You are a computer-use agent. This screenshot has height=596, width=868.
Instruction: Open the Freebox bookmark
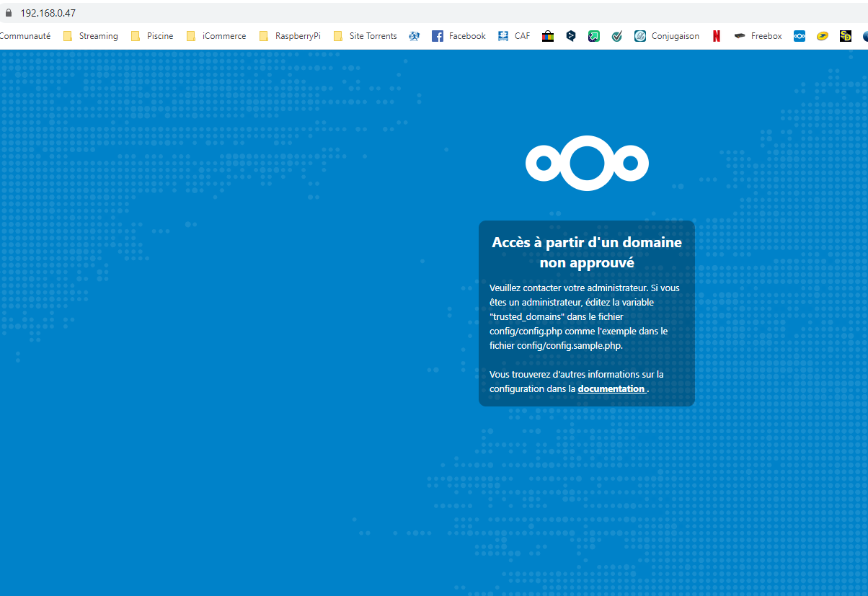click(x=758, y=36)
